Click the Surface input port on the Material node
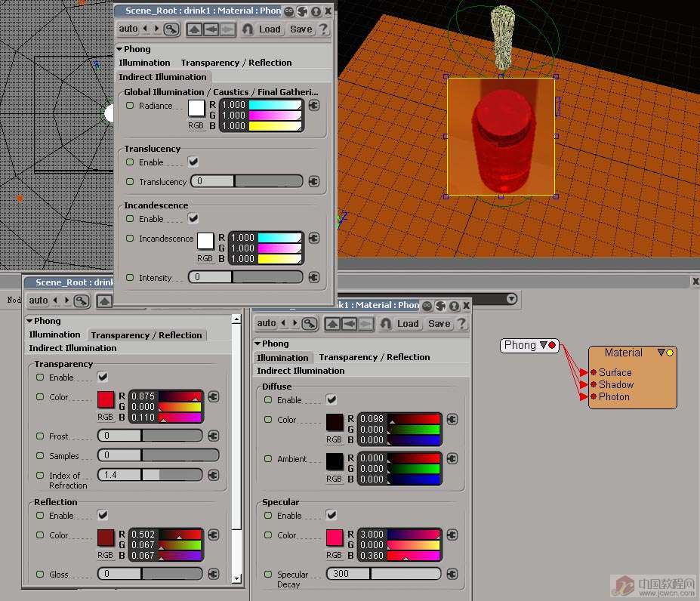This screenshot has height=601, width=700. coord(594,372)
